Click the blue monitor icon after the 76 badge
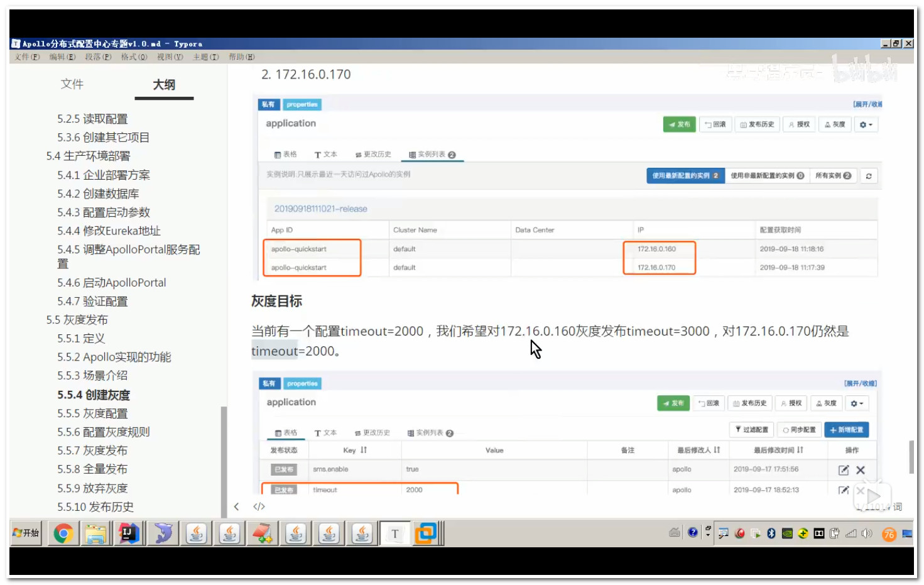 tap(907, 533)
